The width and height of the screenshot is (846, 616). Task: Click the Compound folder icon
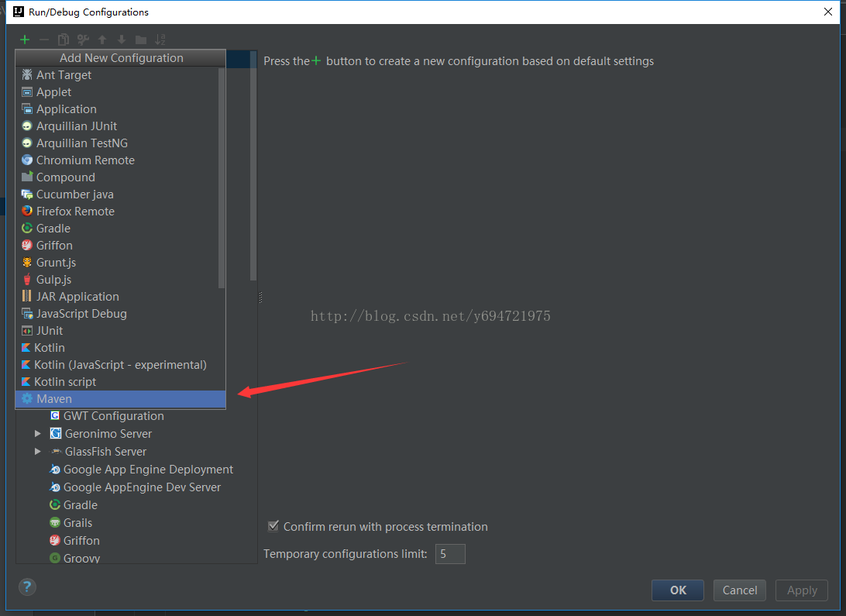(27, 177)
